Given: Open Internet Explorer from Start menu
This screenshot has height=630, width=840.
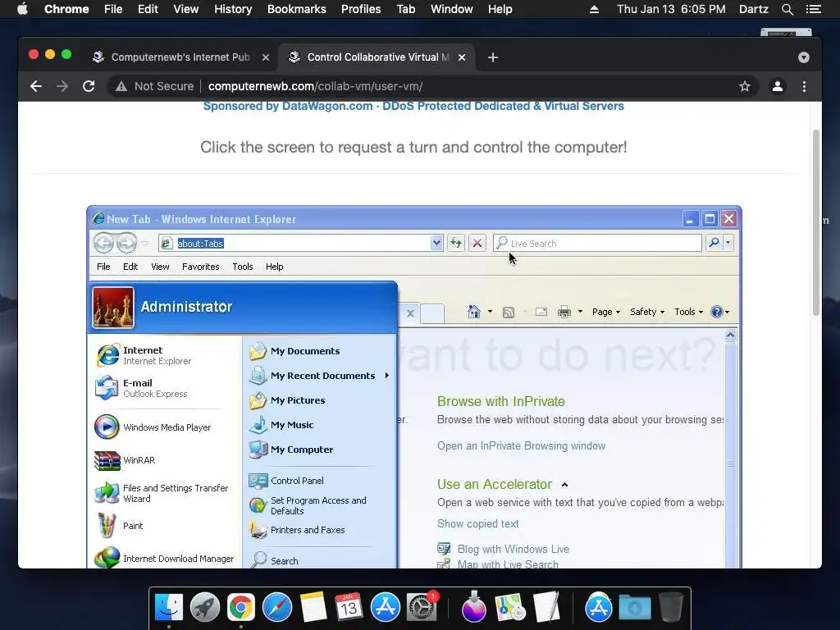Looking at the screenshot, I should pos(144,355).
